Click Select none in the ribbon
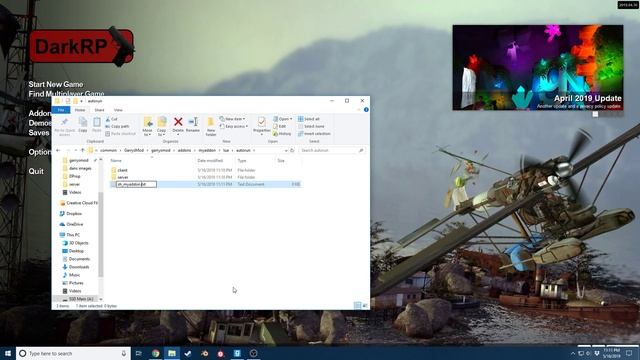The image size is (640, 360). (311, 126)
